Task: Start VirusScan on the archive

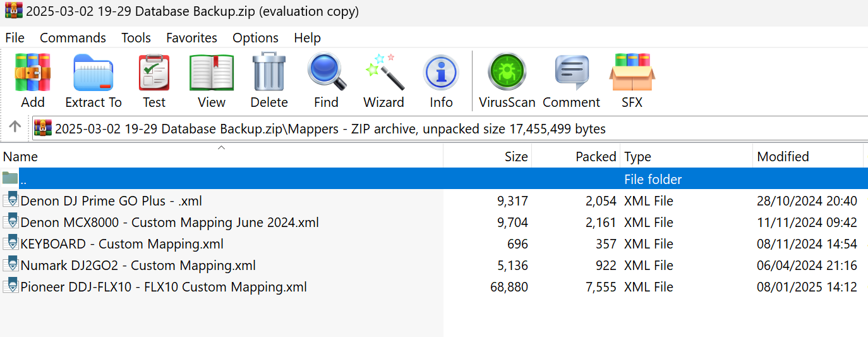Action: (x=507, y=73)
